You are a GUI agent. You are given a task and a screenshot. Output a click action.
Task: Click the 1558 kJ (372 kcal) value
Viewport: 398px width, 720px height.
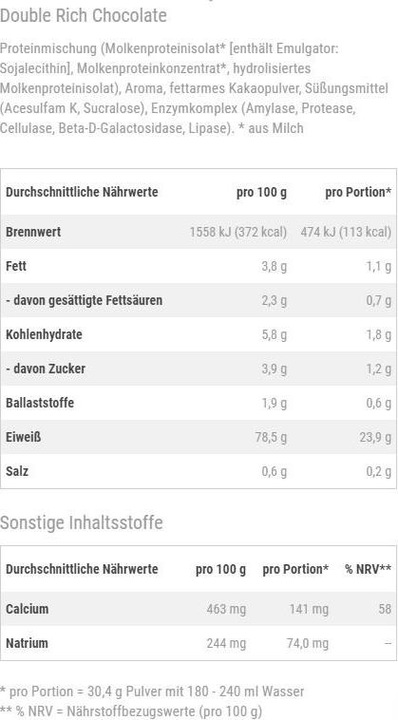tap(238, 232)
